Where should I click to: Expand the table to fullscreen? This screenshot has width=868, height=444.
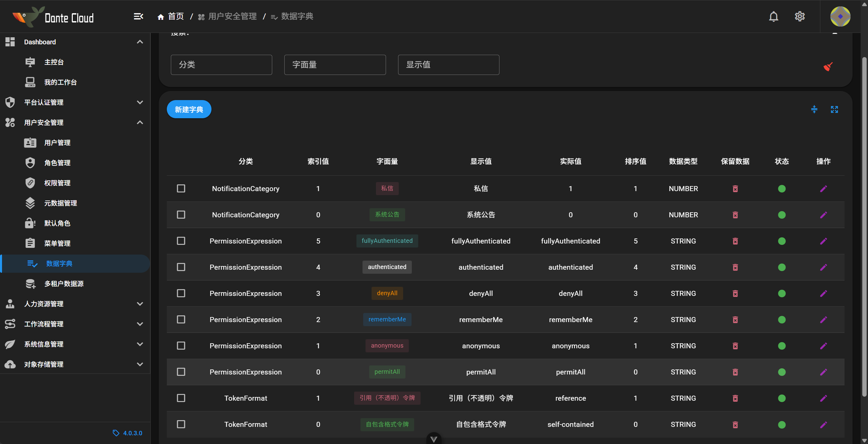pos(835,109)
